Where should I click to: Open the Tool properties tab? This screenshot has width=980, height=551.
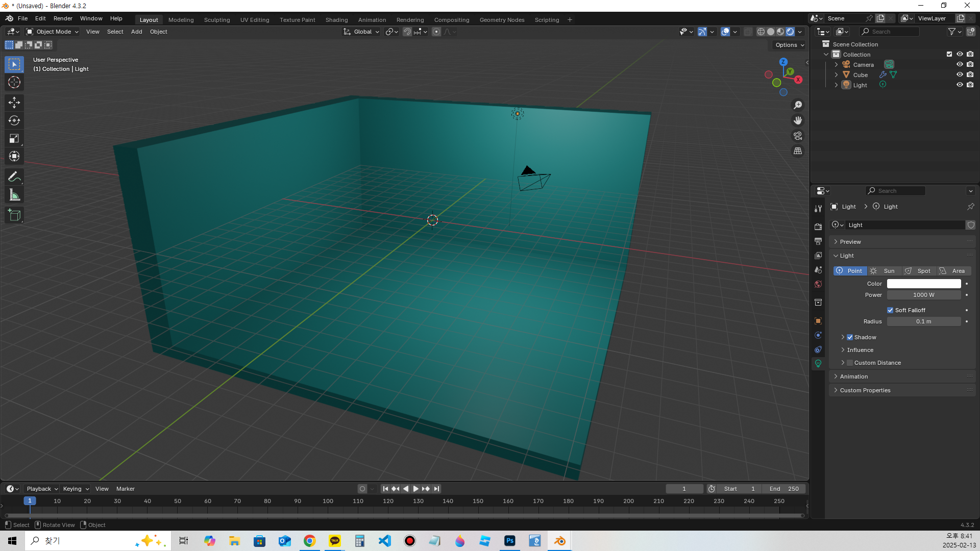point(818,208)
